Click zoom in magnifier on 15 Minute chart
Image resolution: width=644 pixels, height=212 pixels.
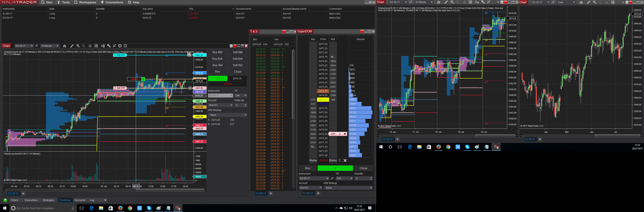[78, 46]
